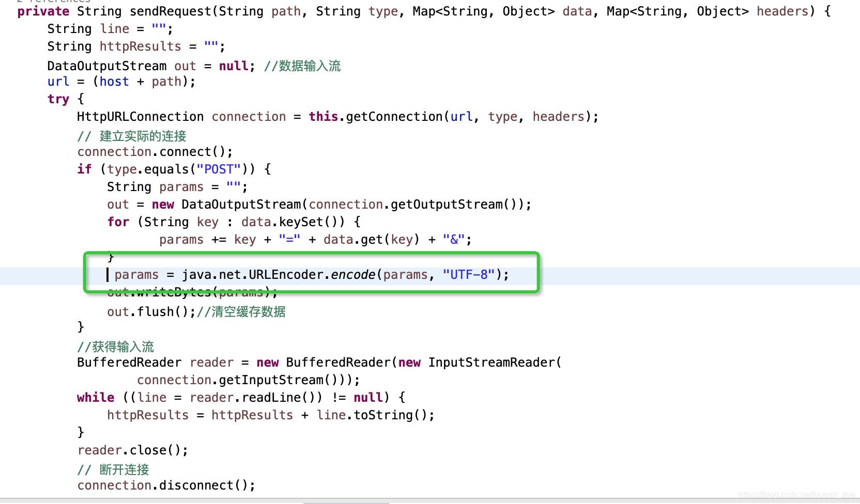Click the 'if' keyword

pyautogui.click(x=84, y=169)
